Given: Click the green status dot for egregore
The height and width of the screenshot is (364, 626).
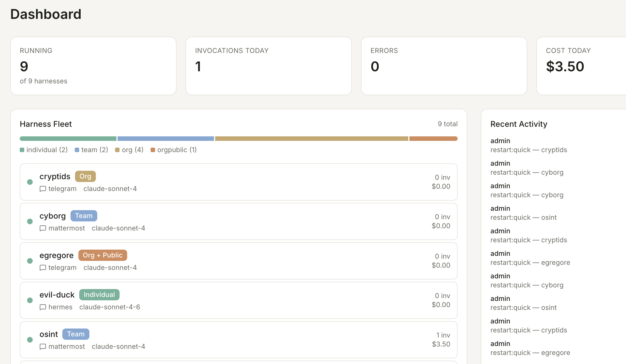Looking at the screenshot, I should coord(30,261).
